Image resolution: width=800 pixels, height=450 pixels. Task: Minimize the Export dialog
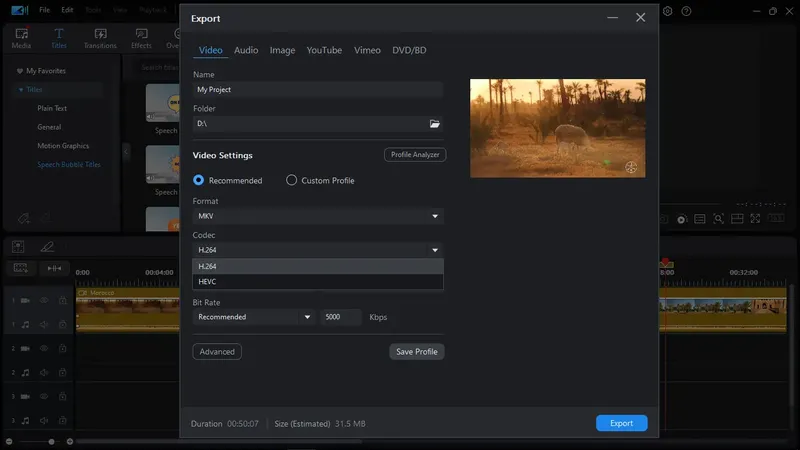tap(612, 18)
